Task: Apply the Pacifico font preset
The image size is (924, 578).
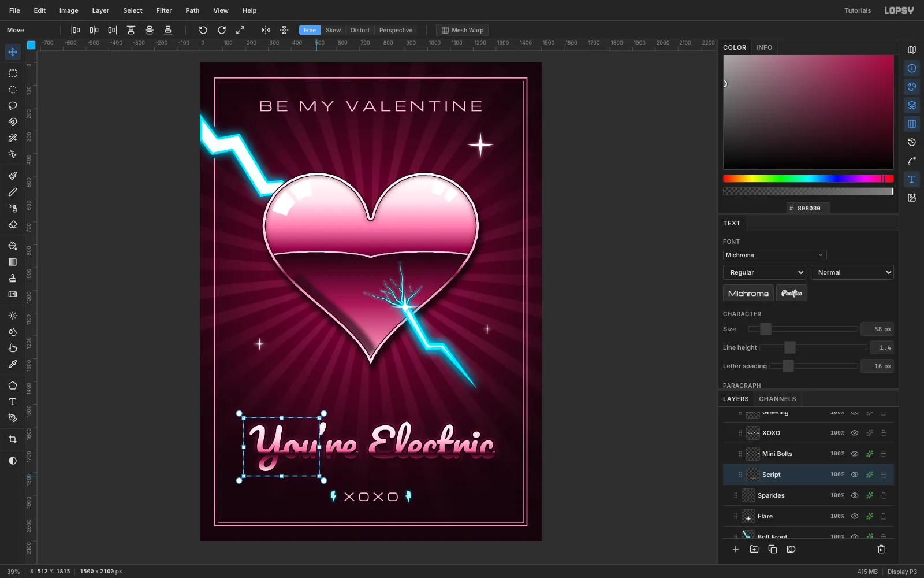Action: click(x=792, y=293)
